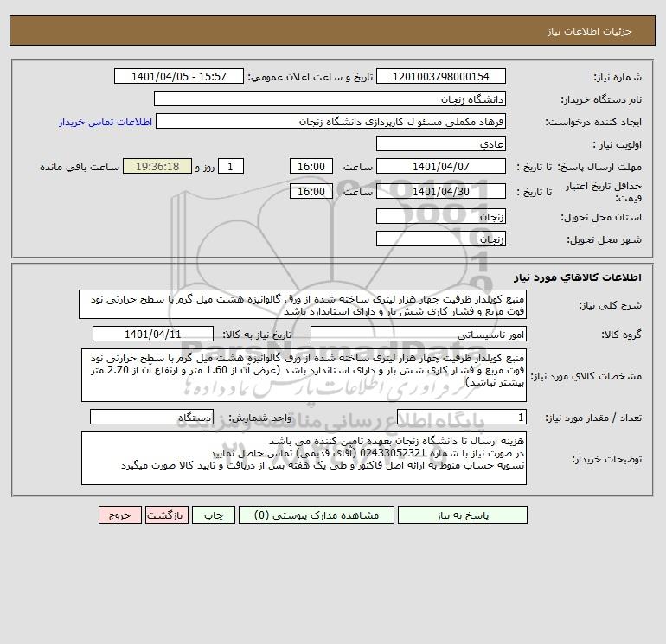Click the گروه کالا field امور تاسیساتی
The width and height of the screenshot is (666, 644).
point(419,334)
